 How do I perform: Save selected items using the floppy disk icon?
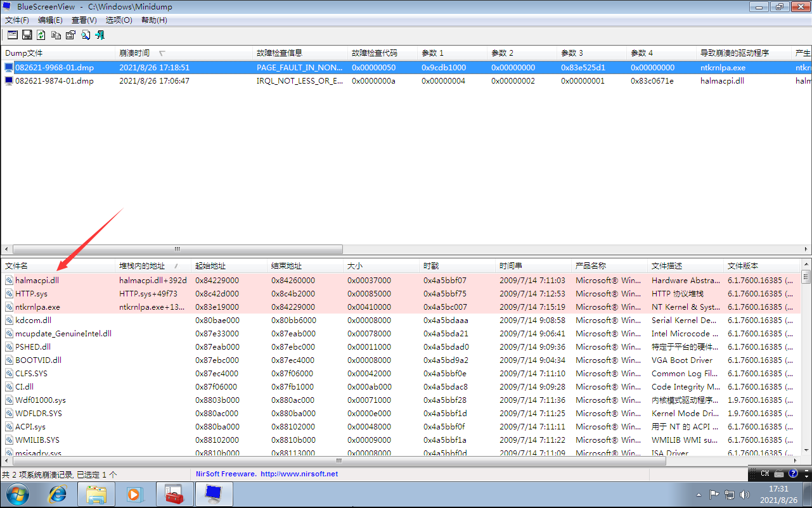(27, 34)
